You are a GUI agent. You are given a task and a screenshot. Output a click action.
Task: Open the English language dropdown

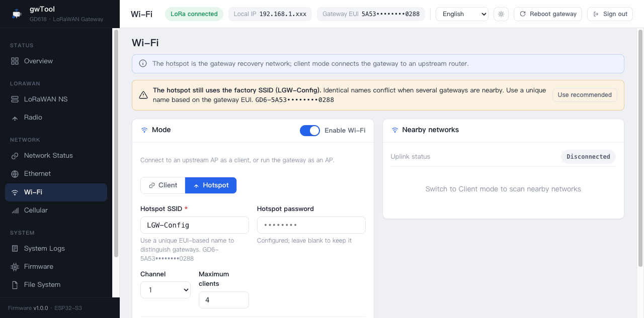point(462,14)
